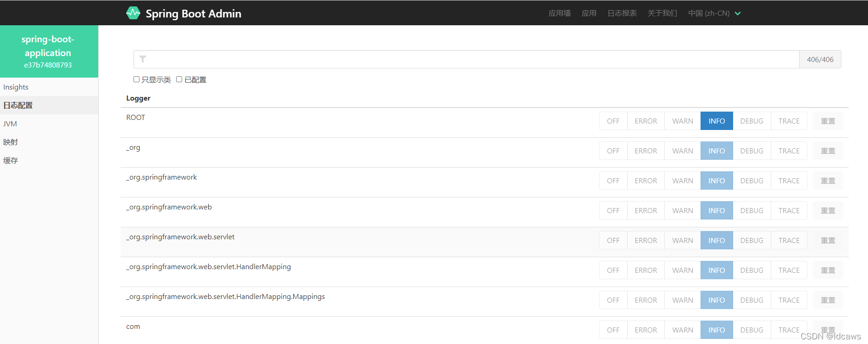The image size is (868, 344).
Task: Open 日志报表 in top navigation
Action: (622, 13)
